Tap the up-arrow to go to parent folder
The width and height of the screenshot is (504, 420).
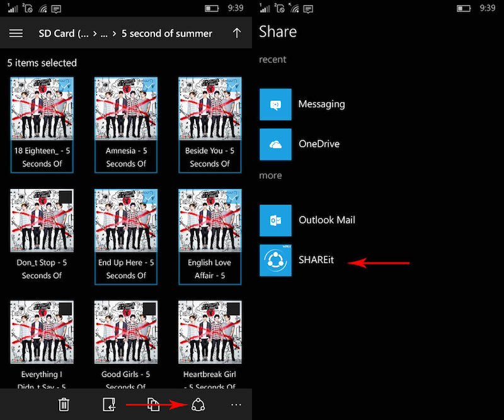tap(237, 33)
